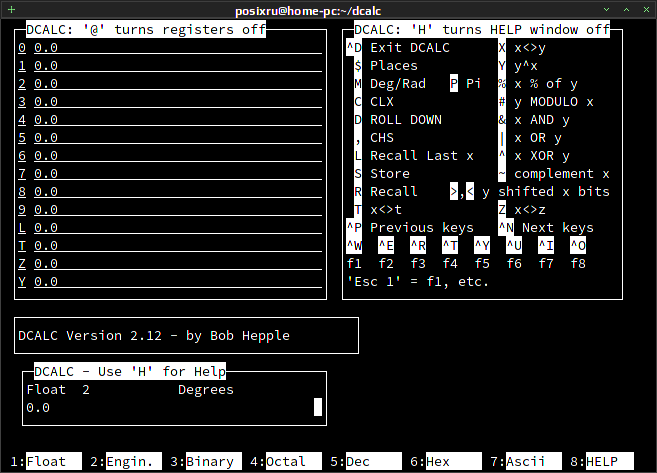Click the T key for x<>t
The width and height of the screenshot is (657, 473).
click(358, 210)
